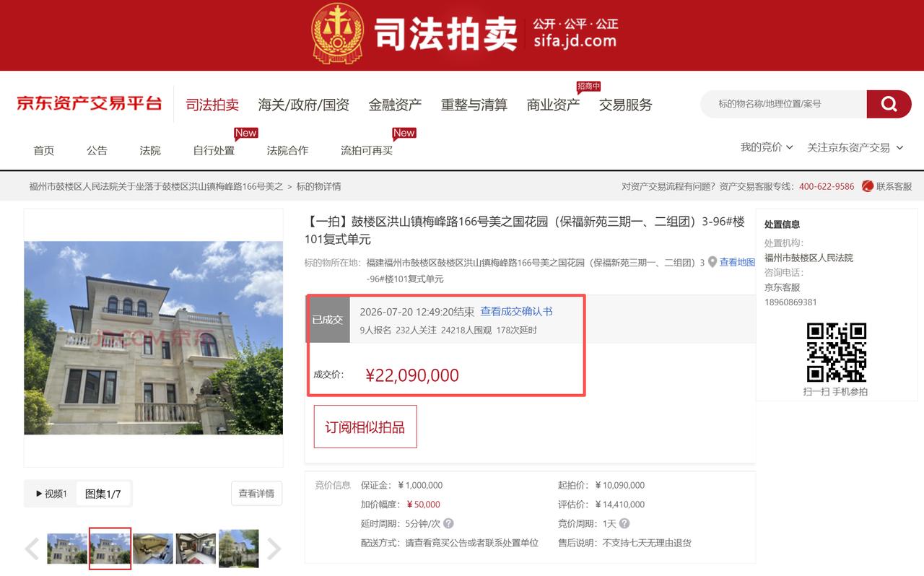Click the help icon beside 延时周期
The width and height of the screenshot is (924, 576).
point(448,523)
